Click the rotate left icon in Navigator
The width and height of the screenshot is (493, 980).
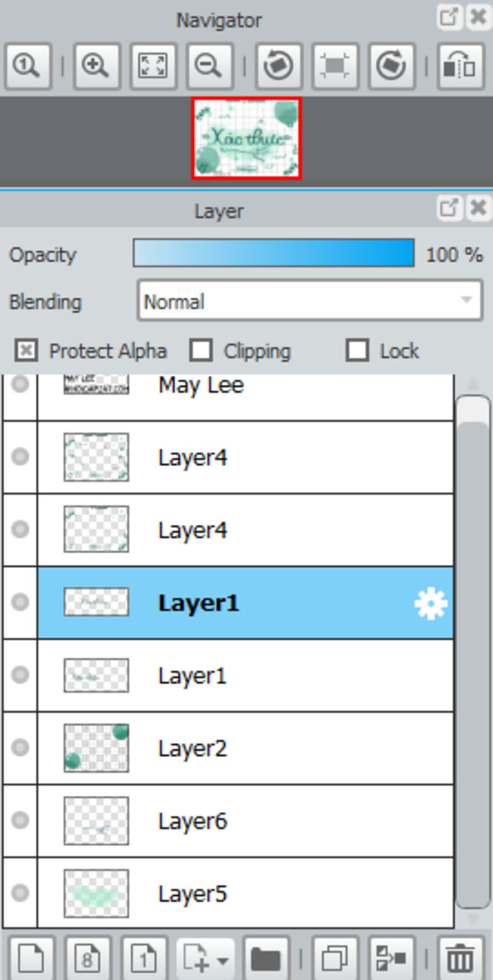(278, 66)
